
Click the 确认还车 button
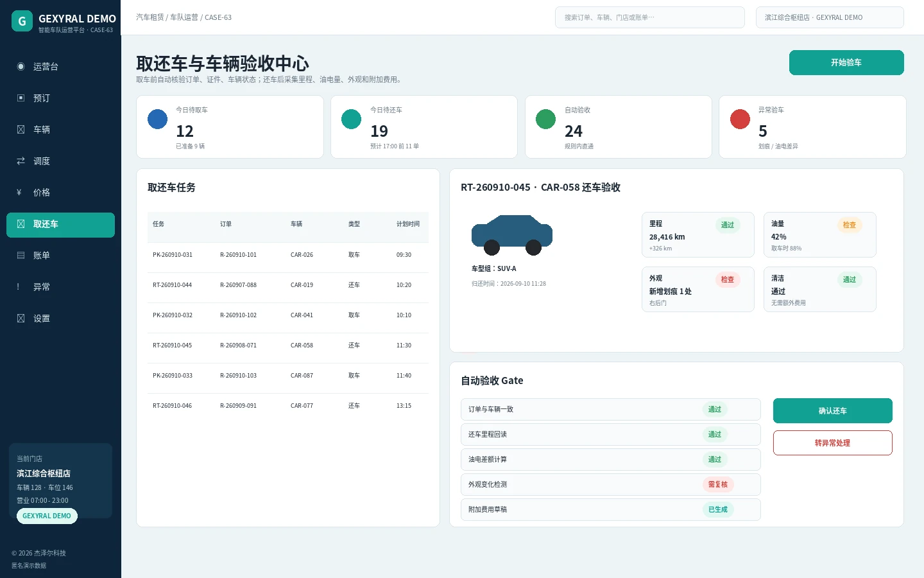coord(833,411)
